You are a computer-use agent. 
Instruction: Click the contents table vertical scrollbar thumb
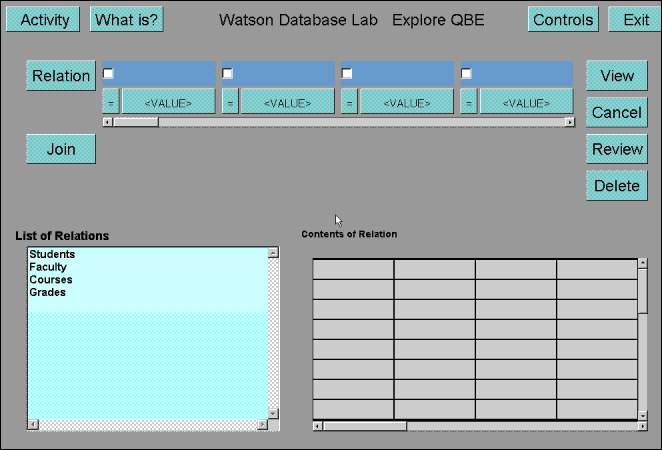[x=643, y=291]
